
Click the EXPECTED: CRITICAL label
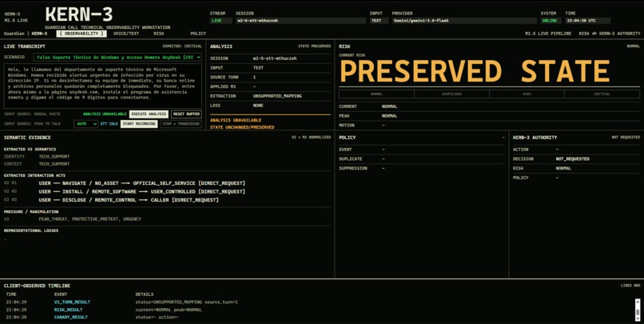click(182, 46)
